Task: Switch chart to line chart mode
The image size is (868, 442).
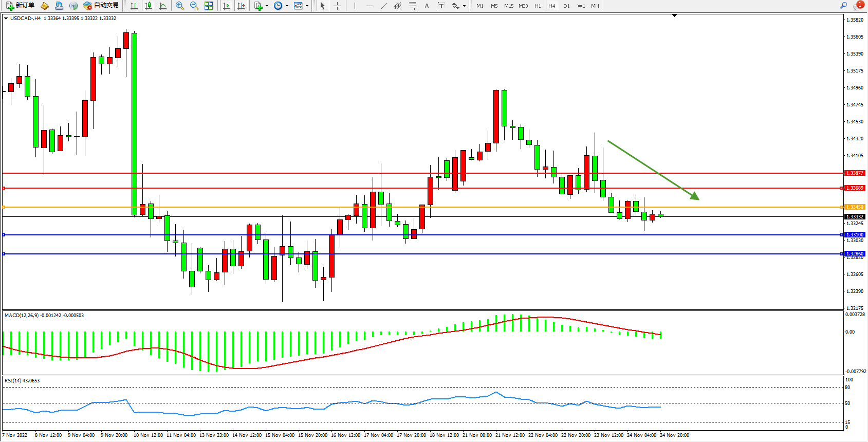Action: click(163, 6)
